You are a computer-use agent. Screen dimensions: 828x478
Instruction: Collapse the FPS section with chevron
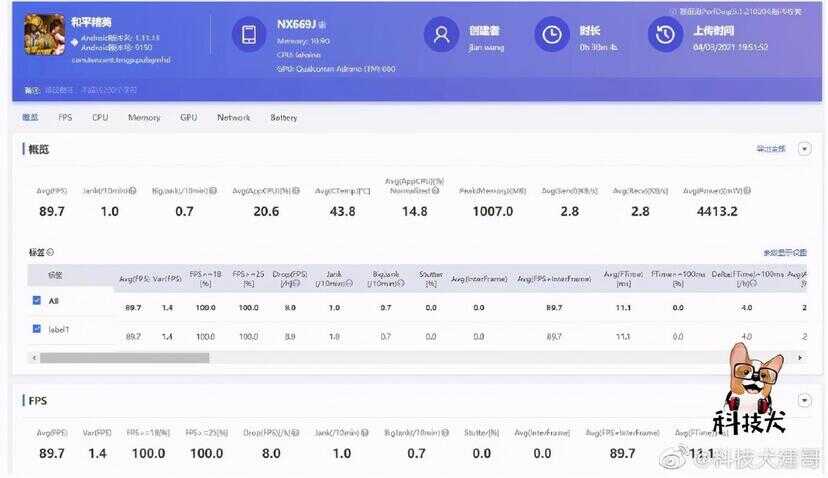click(x=804, y=400)
